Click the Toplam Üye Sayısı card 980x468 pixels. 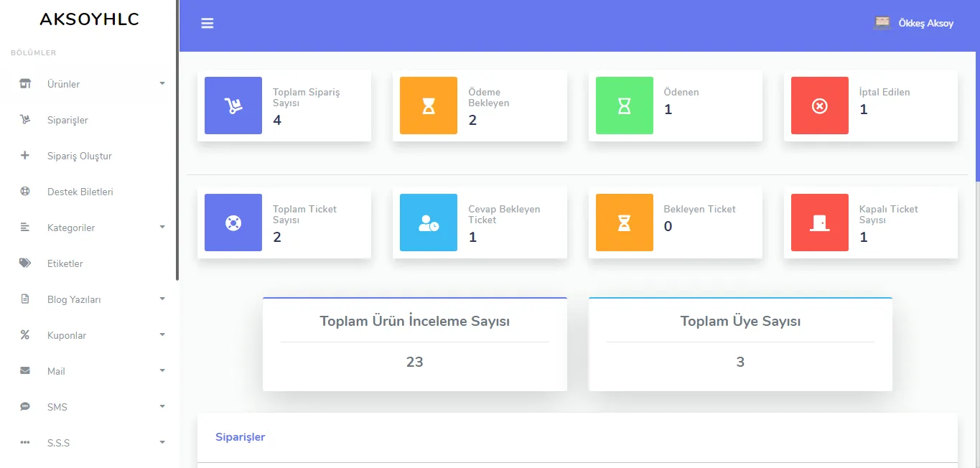(x=740, y=345)
